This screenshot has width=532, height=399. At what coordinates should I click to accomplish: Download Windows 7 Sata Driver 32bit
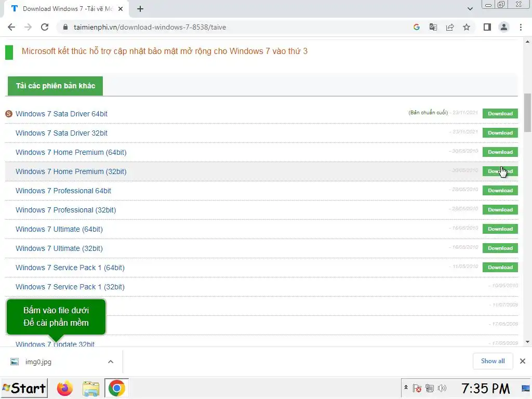click(500, 132)
